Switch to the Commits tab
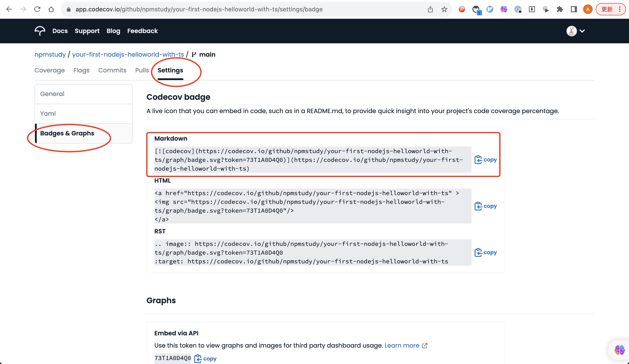 tap(112, 70)
